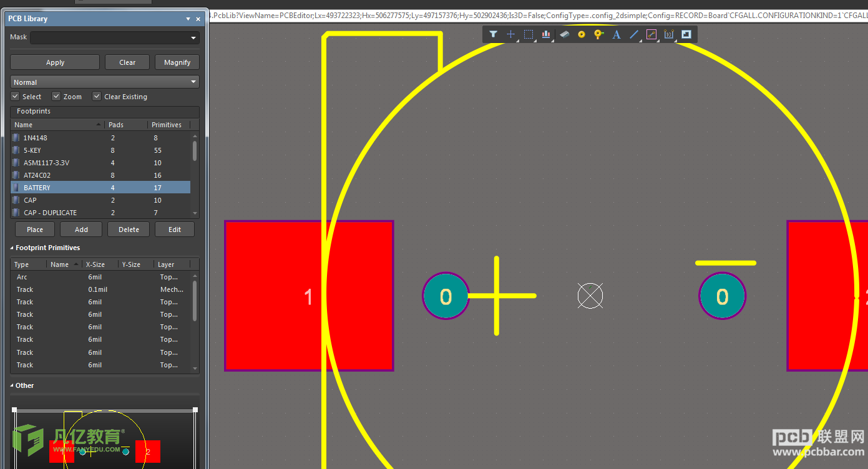Image resolution: width=868 pixels, height=469 pixels.
Task: Select the place fill region tool
Action: tap(686, 34)
